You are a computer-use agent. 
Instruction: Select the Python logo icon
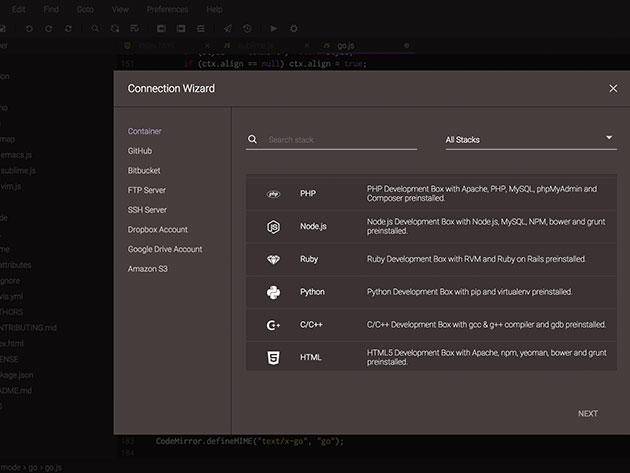tap(273, 292)
